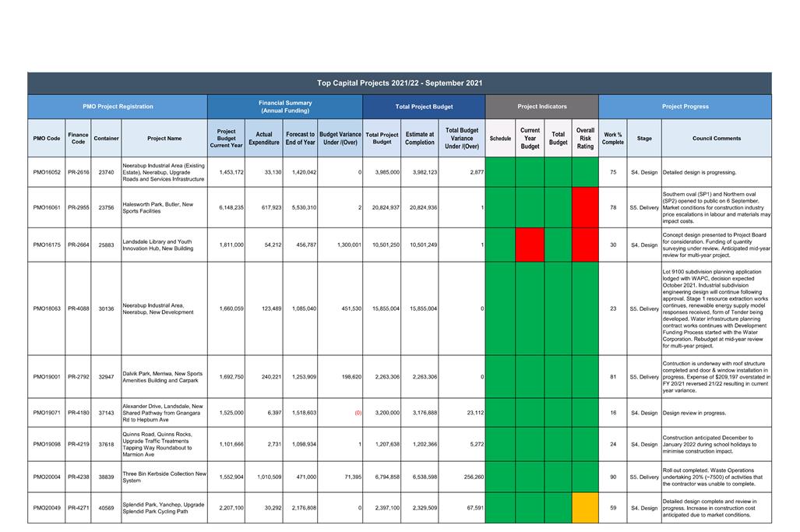Click the 'Council Comments' column header

pyautogui.click(x=717, y=138)
